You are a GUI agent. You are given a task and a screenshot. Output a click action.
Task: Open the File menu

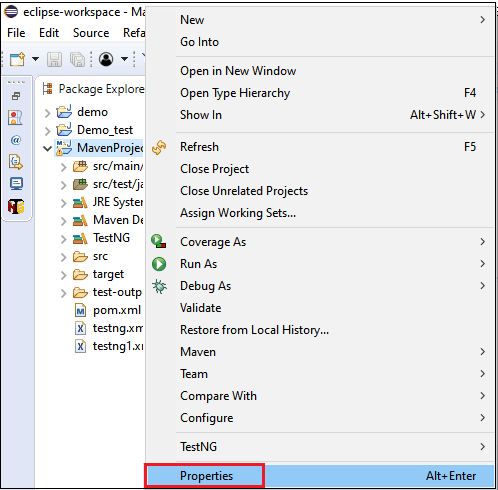point(16,33)
